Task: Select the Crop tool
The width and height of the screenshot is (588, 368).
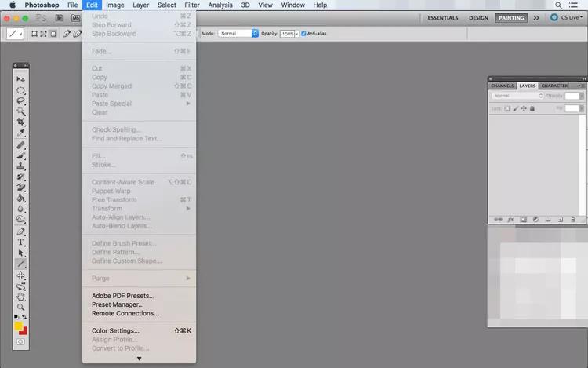Action: click(21, 123)
